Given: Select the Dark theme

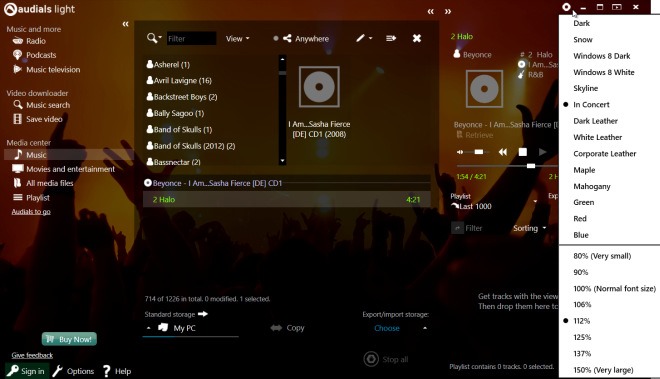Looking at the screenshot, I should pyautogui.click(x=581, y=23).
